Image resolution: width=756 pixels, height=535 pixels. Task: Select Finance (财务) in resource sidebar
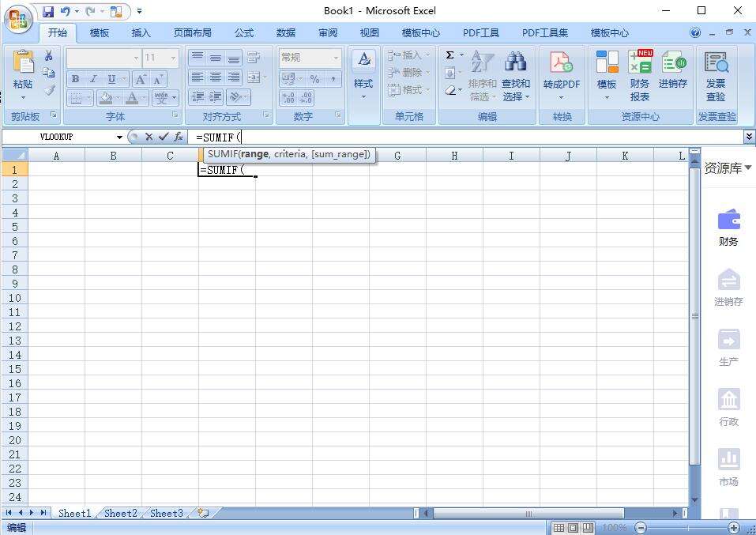[728, 228]
